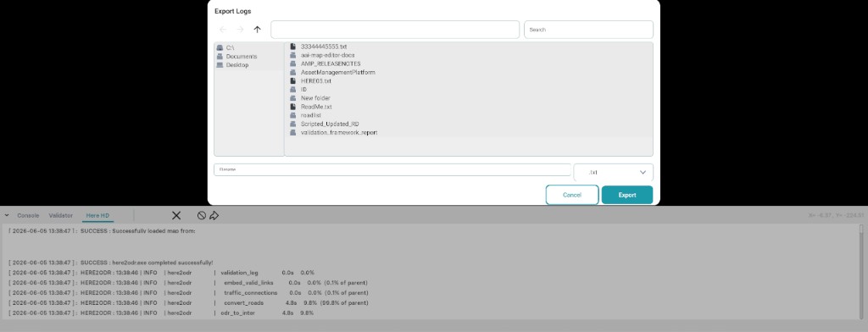Screen dimensions: 868x332
Task: Click the log panel vertical scrollbar
Action: 861,271
